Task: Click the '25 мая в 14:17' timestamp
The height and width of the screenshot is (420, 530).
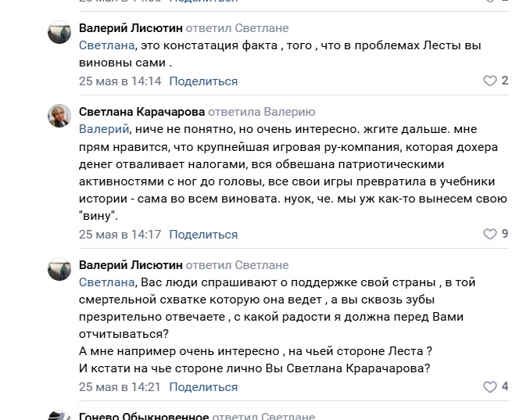Action: [x=120, y=235]
